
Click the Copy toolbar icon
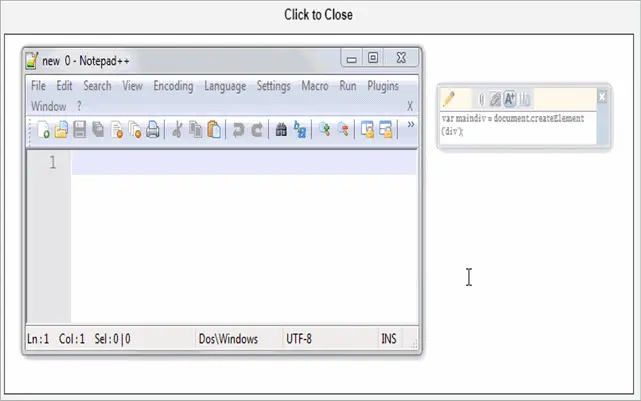coord(195,130)
